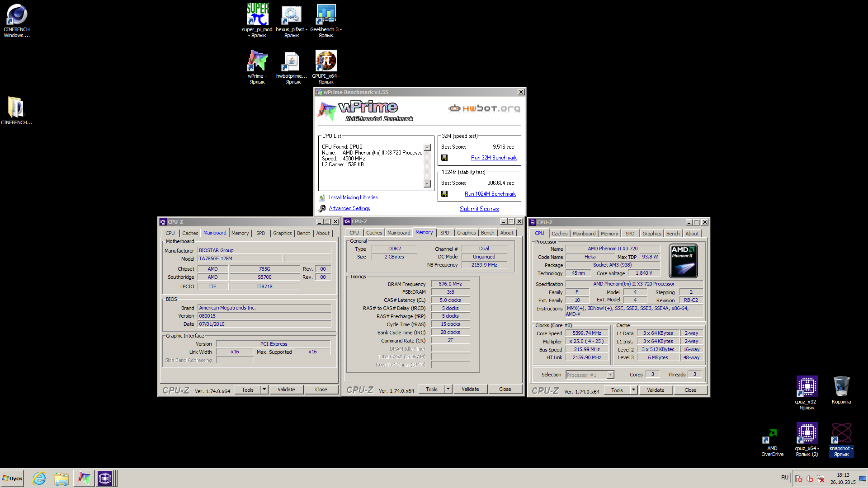The width and height of the screenshot is (868, 488).
Task: Click Validate in right CPU-Z window
Action: (656, 390)
